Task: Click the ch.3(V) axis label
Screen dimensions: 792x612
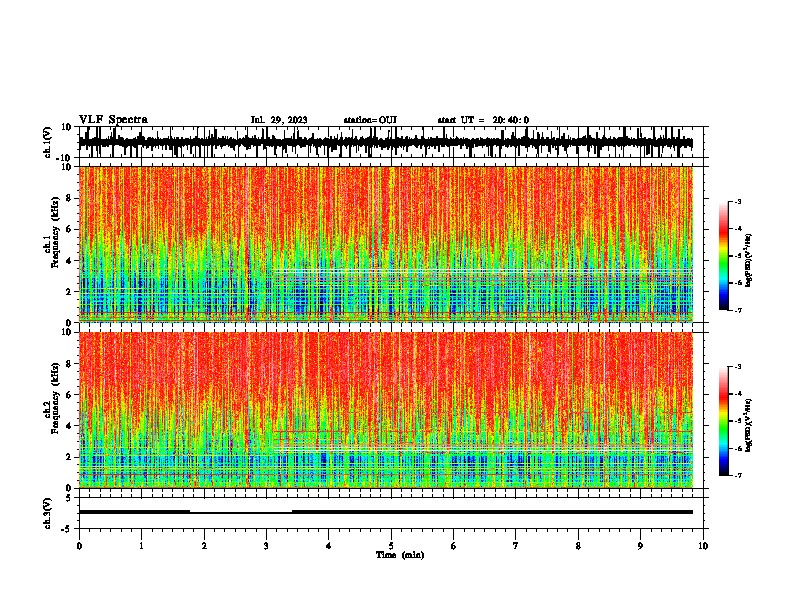Action: (x=48, y=513)
